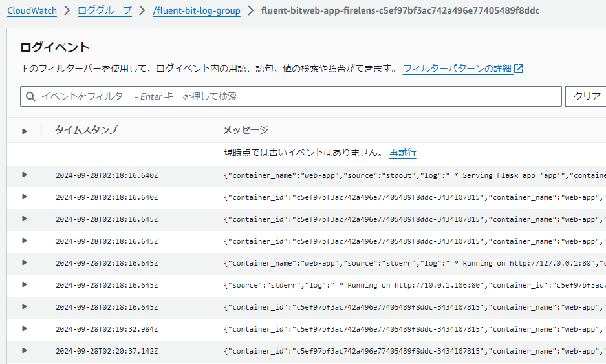Screen dimensions: 606x364
Task: Click the message text of 02:20:37.142Z row
Action: tap(415, 351)
